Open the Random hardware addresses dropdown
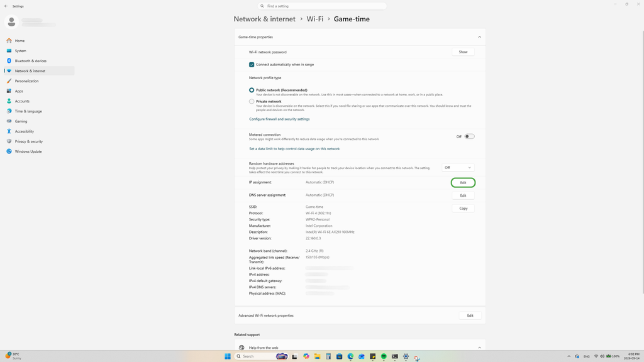Screen dimensions: 644x362 pos(458,167)
